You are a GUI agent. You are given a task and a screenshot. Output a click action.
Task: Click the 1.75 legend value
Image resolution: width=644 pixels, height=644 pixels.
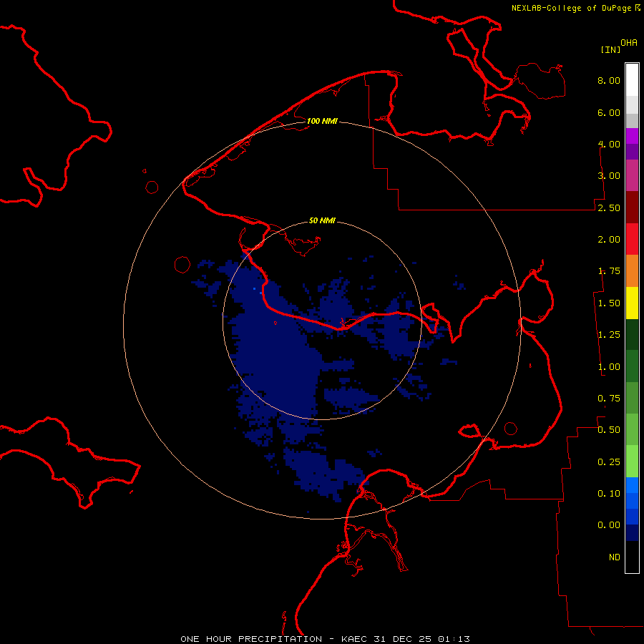pos(609,271)
